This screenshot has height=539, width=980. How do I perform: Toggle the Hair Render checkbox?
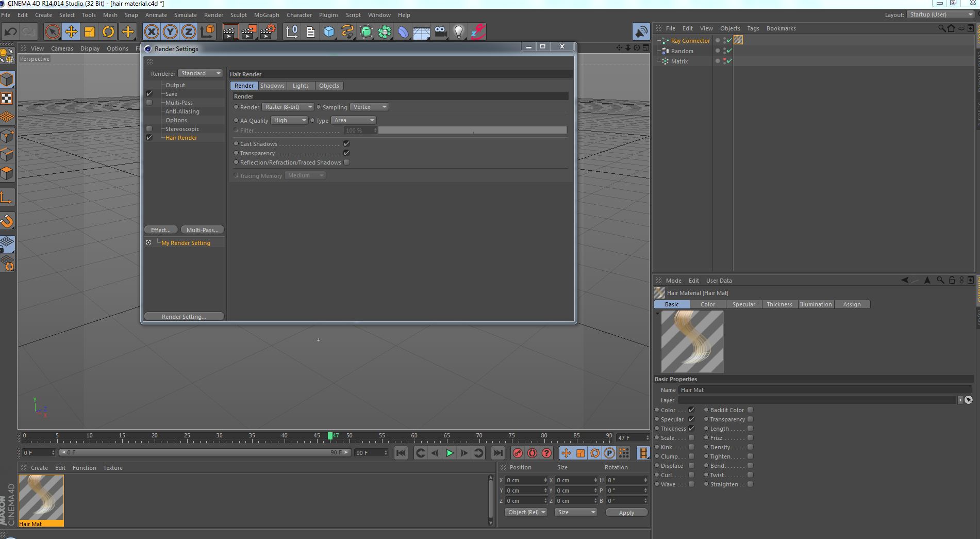(x=150, y=138)
